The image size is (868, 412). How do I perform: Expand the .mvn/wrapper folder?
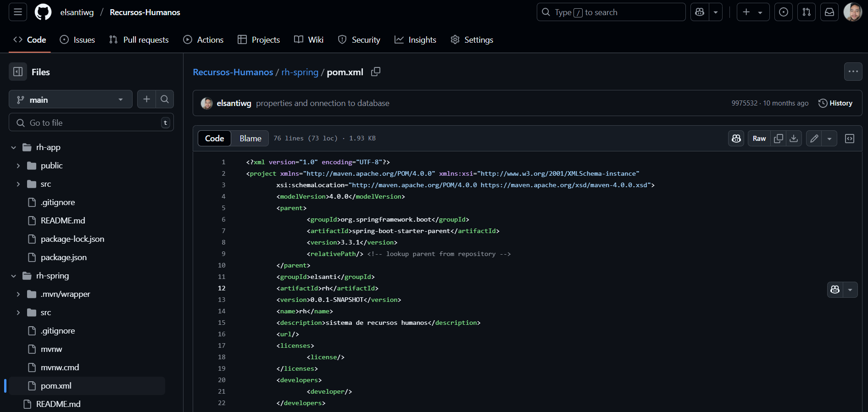click(18, 294)
